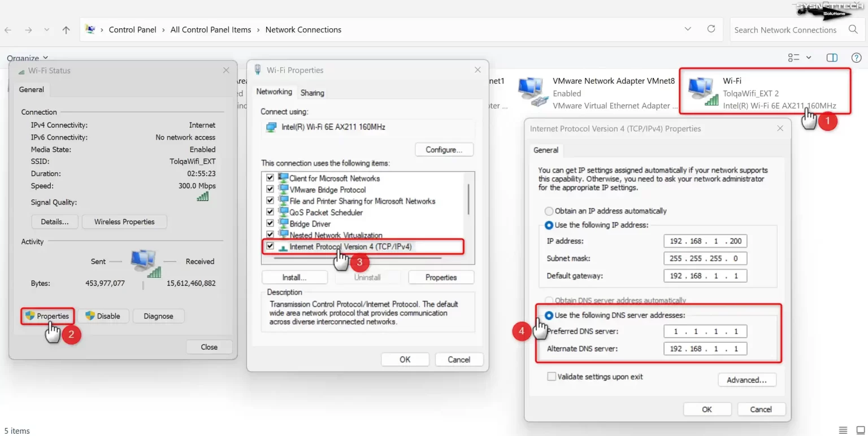This screenshot has width=868, height=436.
Task: Switch to large icons view in status bar
Action: pyautogui.click(x=860, y=430)
